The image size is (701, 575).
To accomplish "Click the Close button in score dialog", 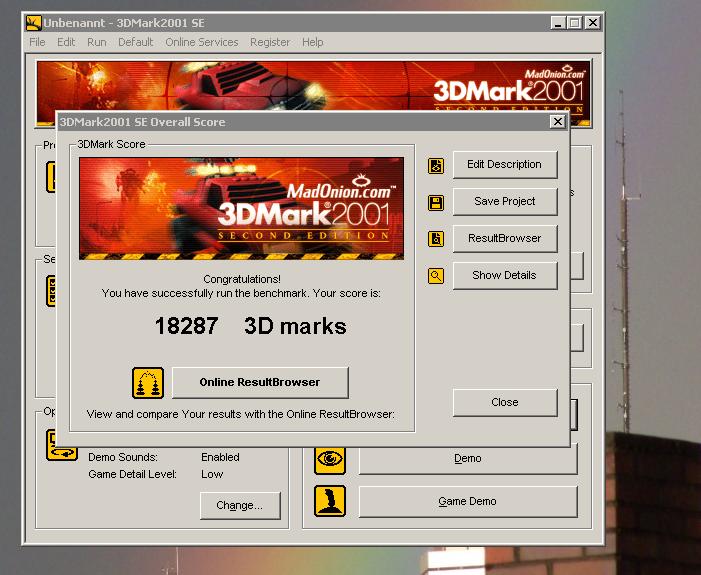I will point(505,402).
